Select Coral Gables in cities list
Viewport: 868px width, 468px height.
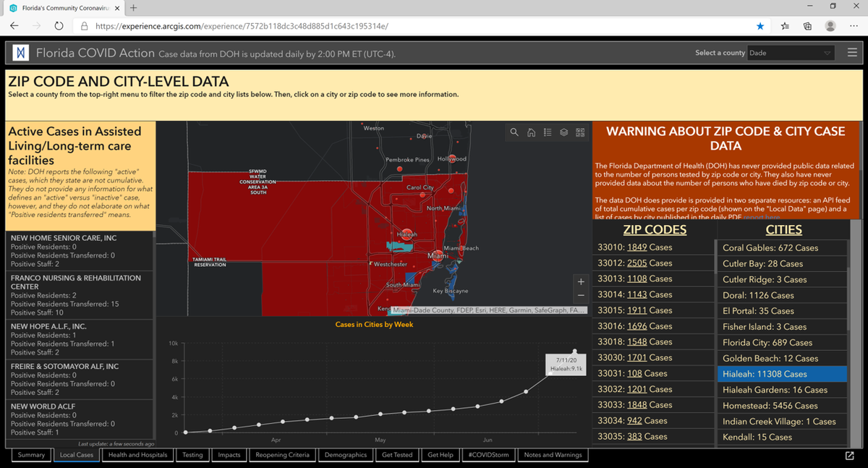coord(783,247)
